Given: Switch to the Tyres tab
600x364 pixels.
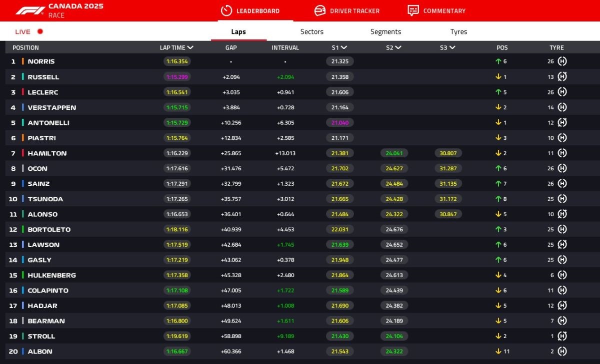Looking at the screenshot, I should point(458,31).
